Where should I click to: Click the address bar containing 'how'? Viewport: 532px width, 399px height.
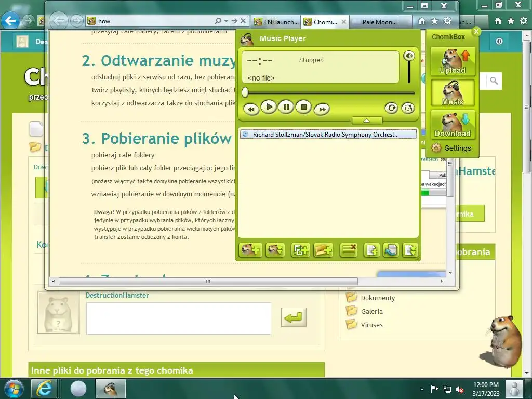tap(149, 21)
